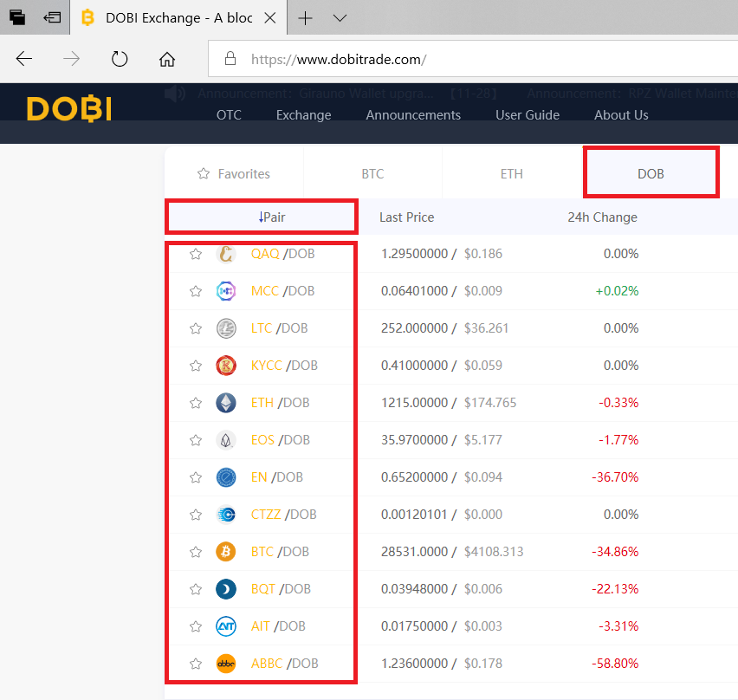
Task: Switch to the DOB market tab
Action: [x=651, y=174]
